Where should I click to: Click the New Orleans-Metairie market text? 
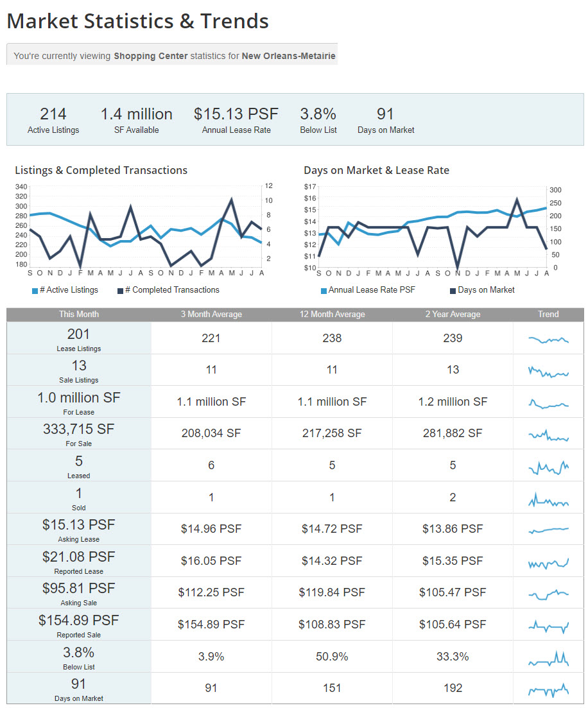[289, 56]
